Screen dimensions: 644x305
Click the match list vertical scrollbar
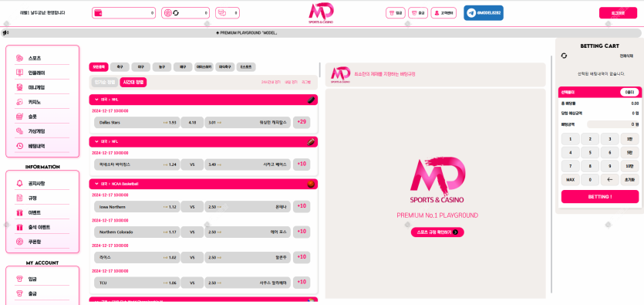[319, 69]
